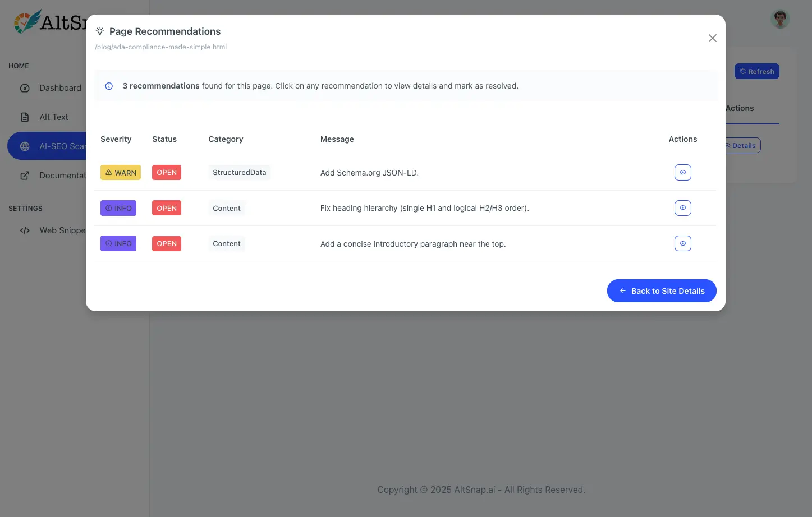Click the Actions column header in the dialog
This screenshot has height=517, width=812.
(x=683, y=139)
